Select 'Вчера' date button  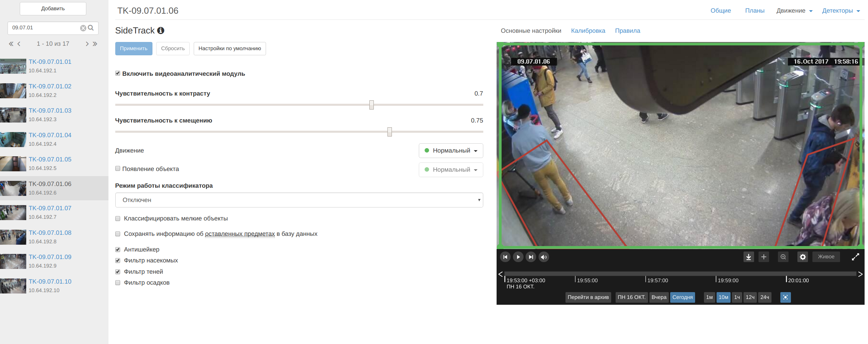point(659,297)
